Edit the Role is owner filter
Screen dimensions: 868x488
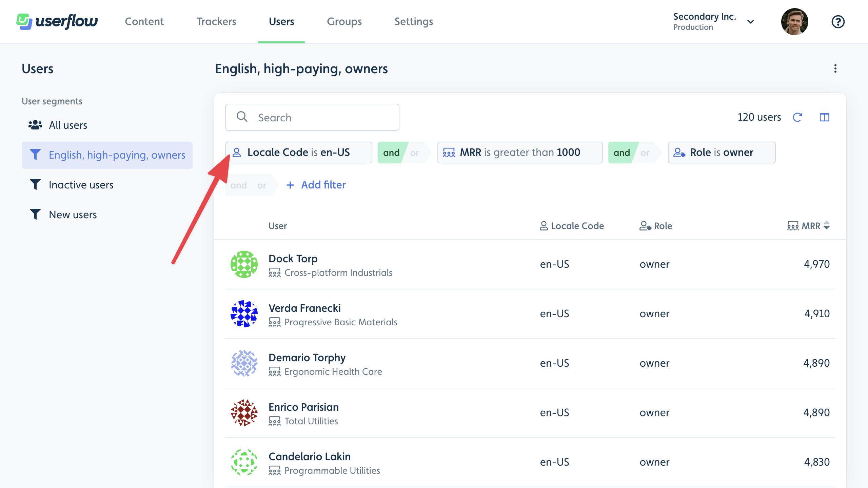click(x=722, y=152)
